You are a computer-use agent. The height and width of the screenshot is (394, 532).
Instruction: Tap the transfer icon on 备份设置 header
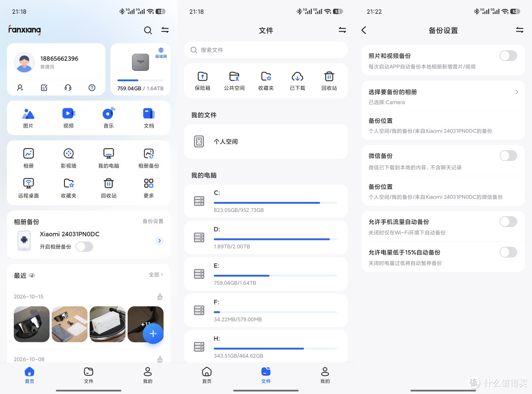point(520,30)
